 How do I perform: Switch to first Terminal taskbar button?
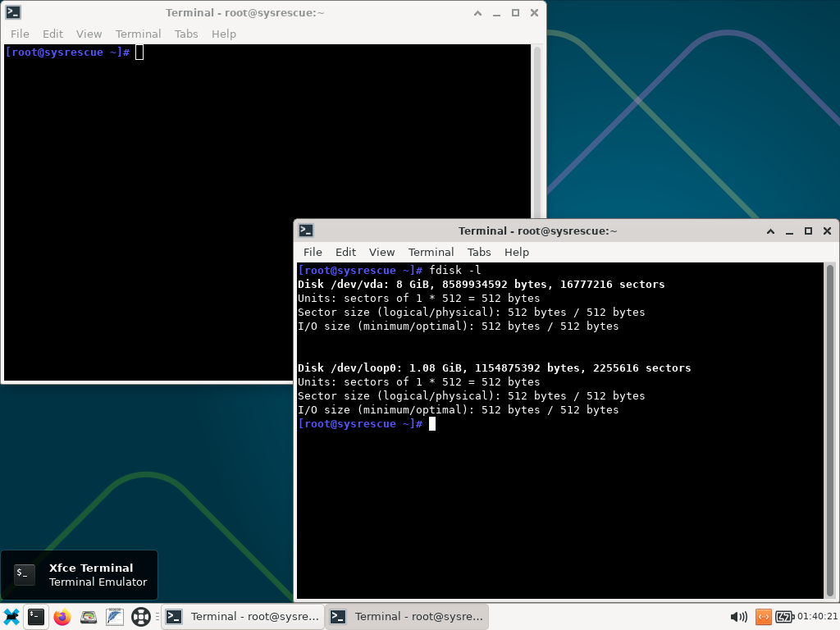(x=242, y=617)
